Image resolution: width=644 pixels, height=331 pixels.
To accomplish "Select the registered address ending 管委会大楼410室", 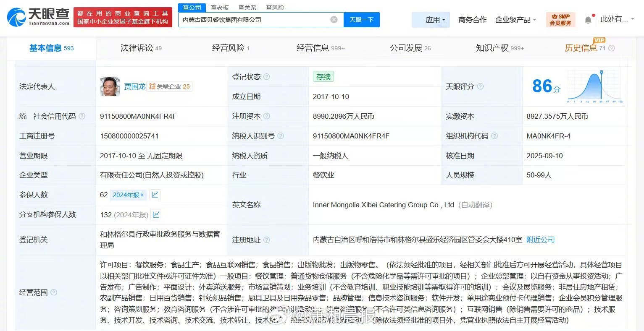I will [x=418, y=240].
